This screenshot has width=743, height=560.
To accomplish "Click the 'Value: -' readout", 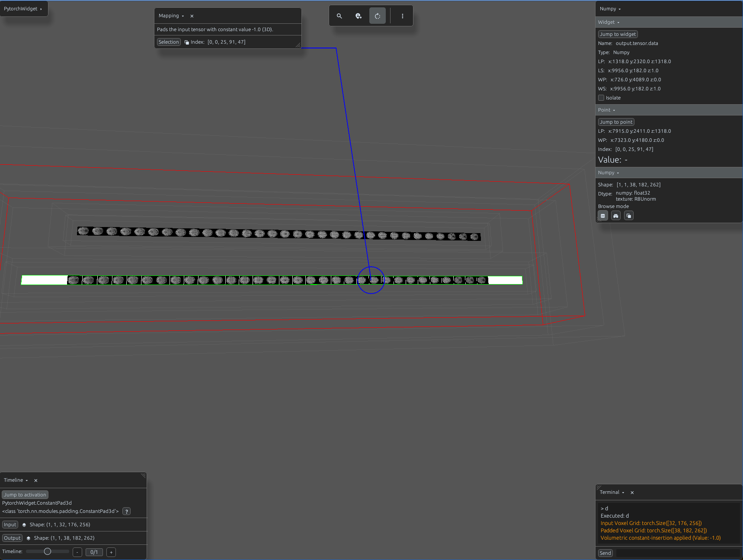I will tap(612, 160).
